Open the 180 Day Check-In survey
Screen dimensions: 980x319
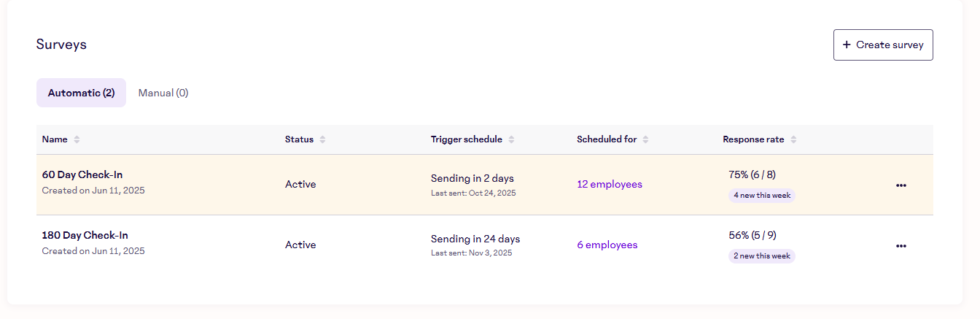85,235
